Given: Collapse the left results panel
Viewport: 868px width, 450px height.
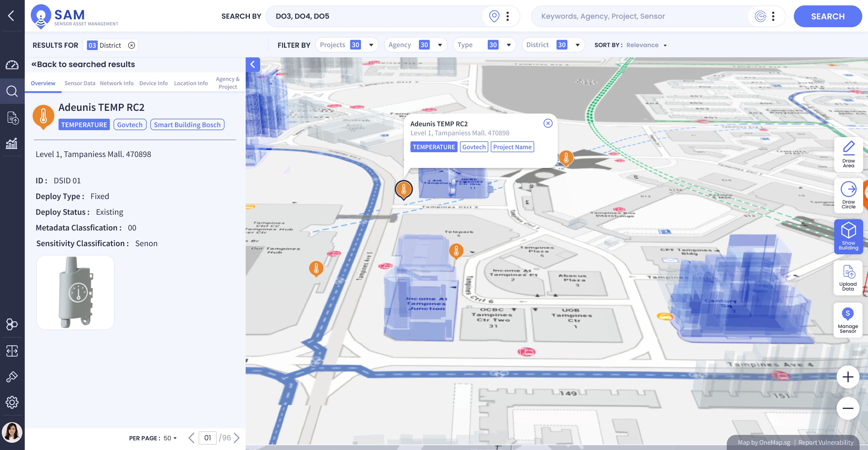Looking at the screenshot, I should click(253, 64).
